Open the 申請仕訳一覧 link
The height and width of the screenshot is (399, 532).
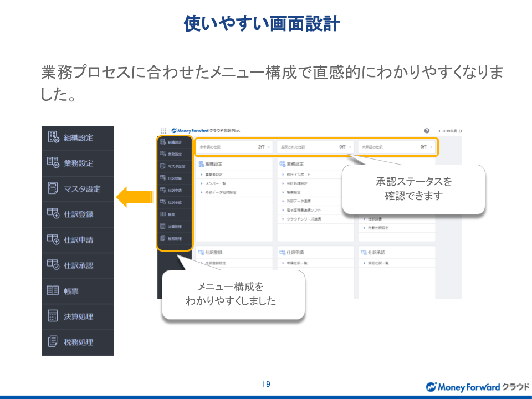[x=298, y=263]
